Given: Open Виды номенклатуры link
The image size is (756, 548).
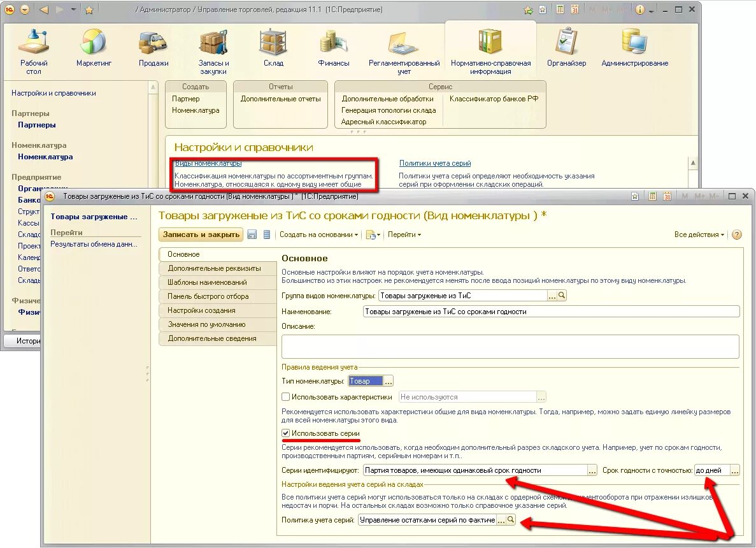Looking at the screenshot, I should coord(208,164).
